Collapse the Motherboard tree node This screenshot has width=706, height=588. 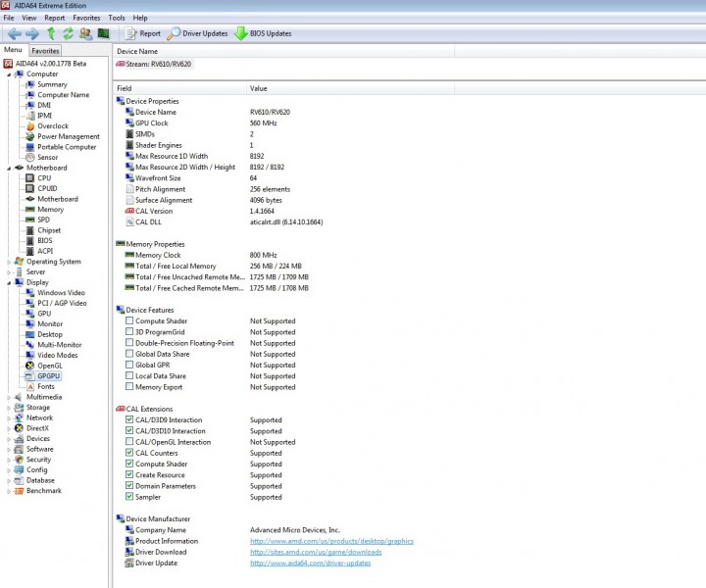(9, 168)
